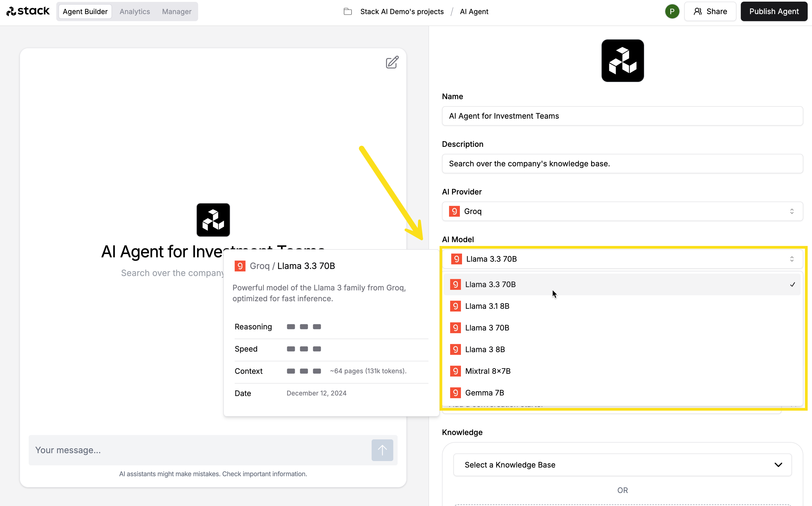Click the agent cube logo in settings panel
The width and height of the screenshot is (812, 506).
coord(623,61)
